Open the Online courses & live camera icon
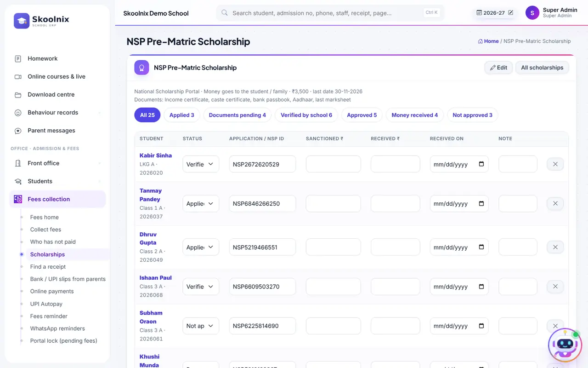 pyautogui.click(x=18, y=76)
